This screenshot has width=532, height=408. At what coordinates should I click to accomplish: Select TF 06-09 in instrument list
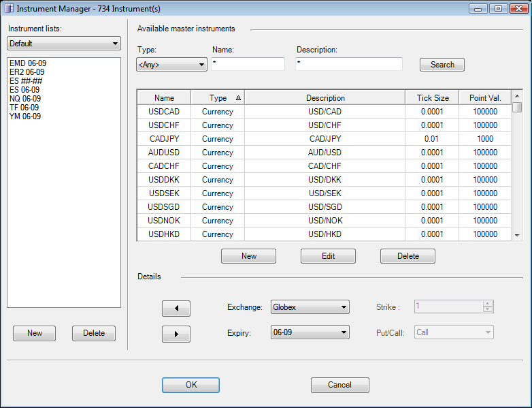[x=24, y=108]
